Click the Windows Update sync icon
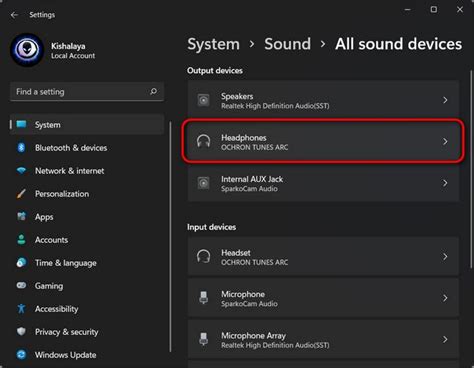The width and height of the screenshot is (474, 368). (x=21, y=355)
